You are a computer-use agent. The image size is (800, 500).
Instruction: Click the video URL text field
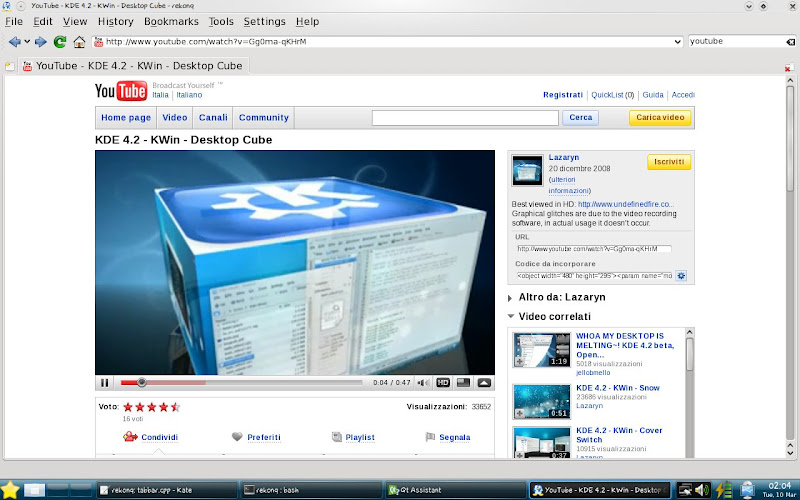coord(594,249)
